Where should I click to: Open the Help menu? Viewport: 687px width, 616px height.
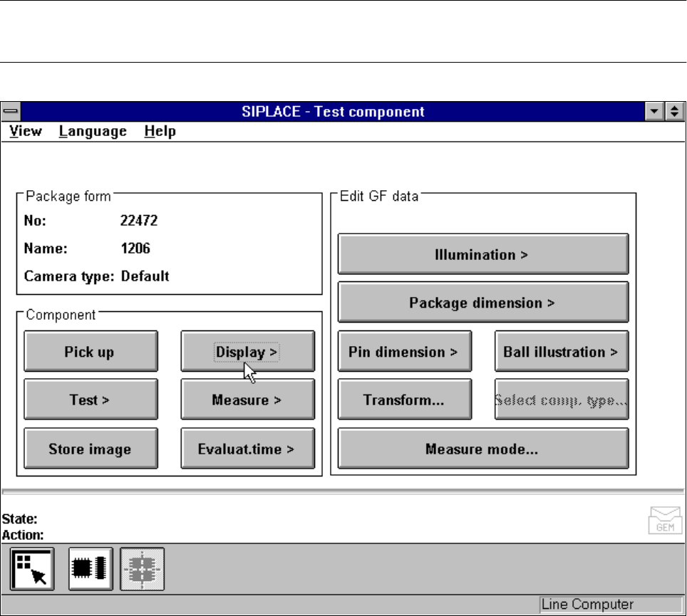(x=160, y=131)
